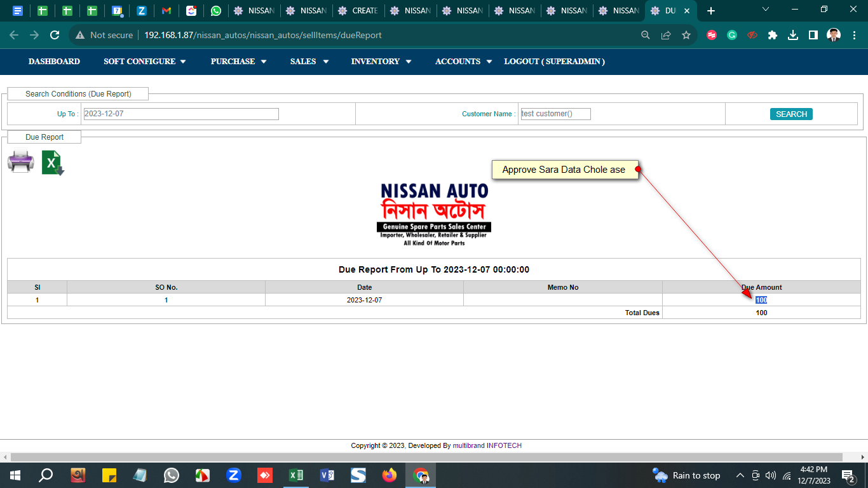Open a new browser tab
868x488 pixels.
711,11
